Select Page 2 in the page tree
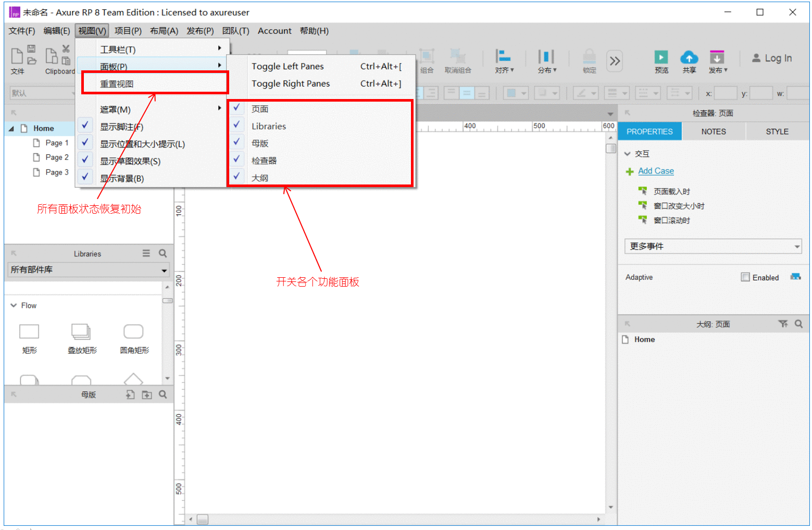This screenshot has height=530, width=812. click(x=57, y=157)
